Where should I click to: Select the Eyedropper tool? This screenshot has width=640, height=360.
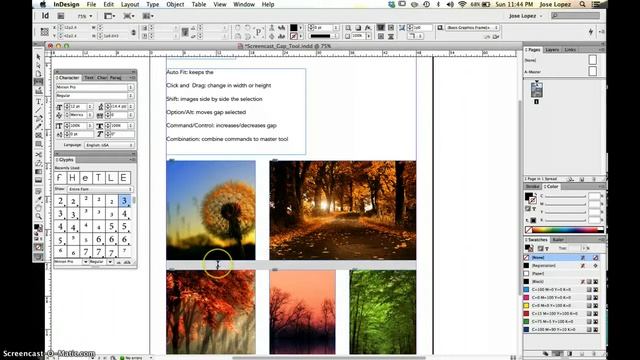(x=38, y=200)
